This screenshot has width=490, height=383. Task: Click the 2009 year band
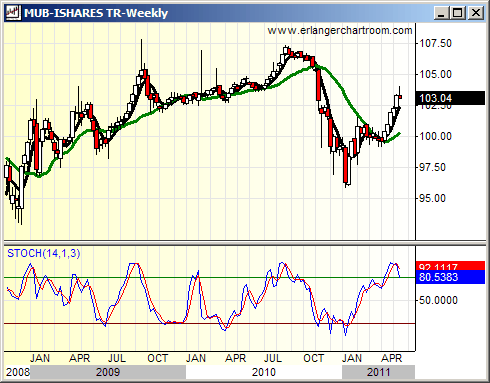point(108,372)
